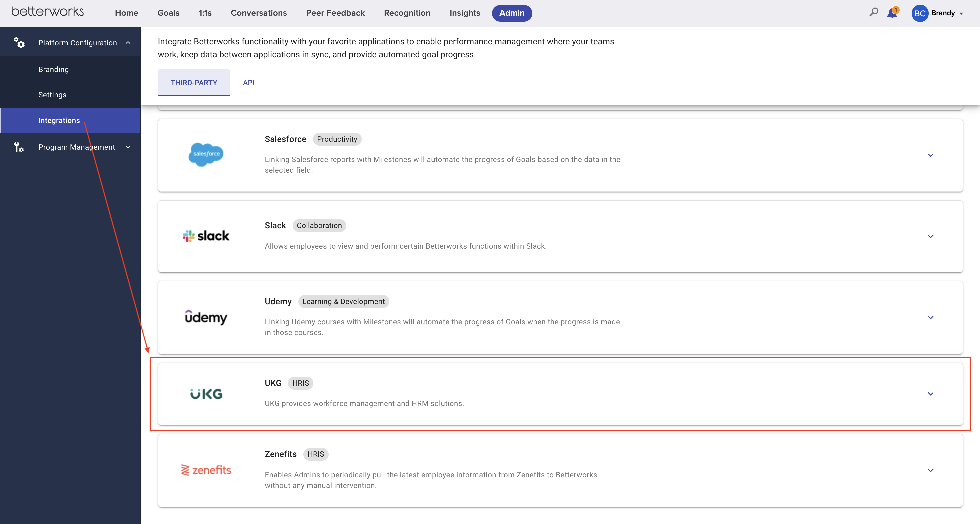Click the search magnifier icon
Screen dimensions: 980x524
pyautogui.click(x=873, y=13)
